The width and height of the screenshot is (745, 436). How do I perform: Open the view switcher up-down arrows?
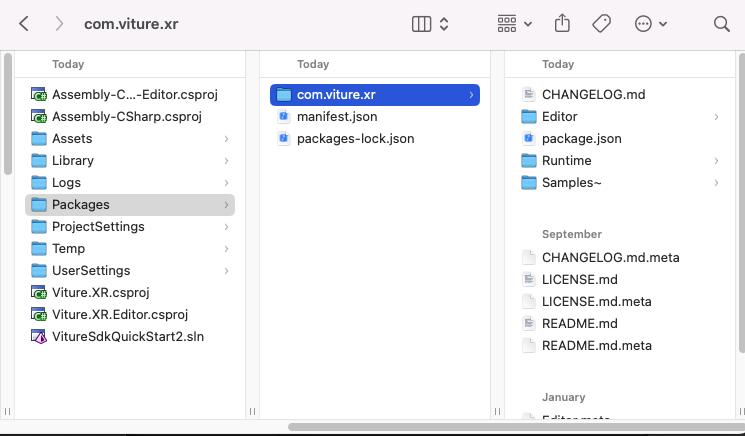pos(444,24)
